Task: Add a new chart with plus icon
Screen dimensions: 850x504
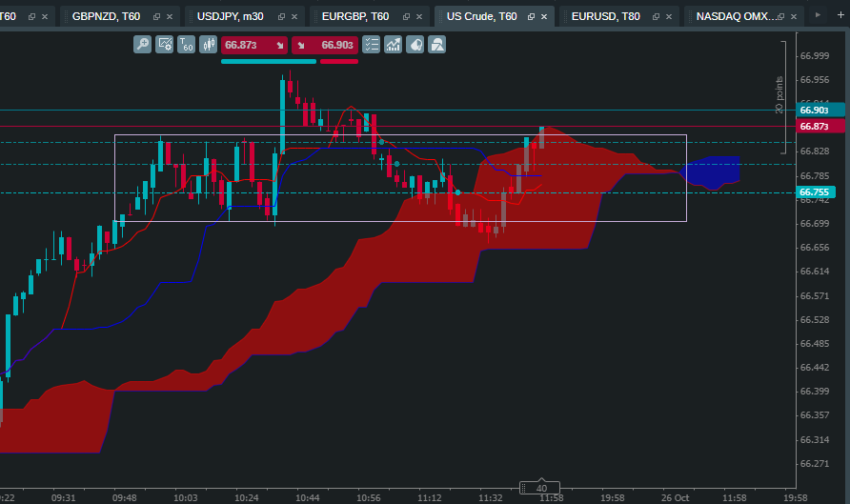Action: tap(840, 15)
